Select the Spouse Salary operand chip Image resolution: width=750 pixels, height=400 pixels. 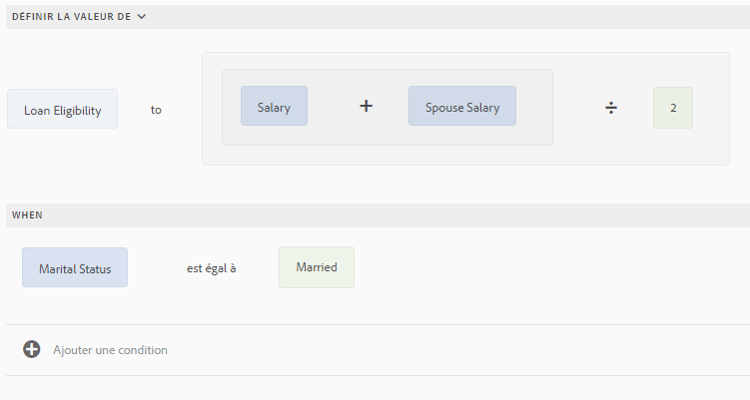coord(462,107)
